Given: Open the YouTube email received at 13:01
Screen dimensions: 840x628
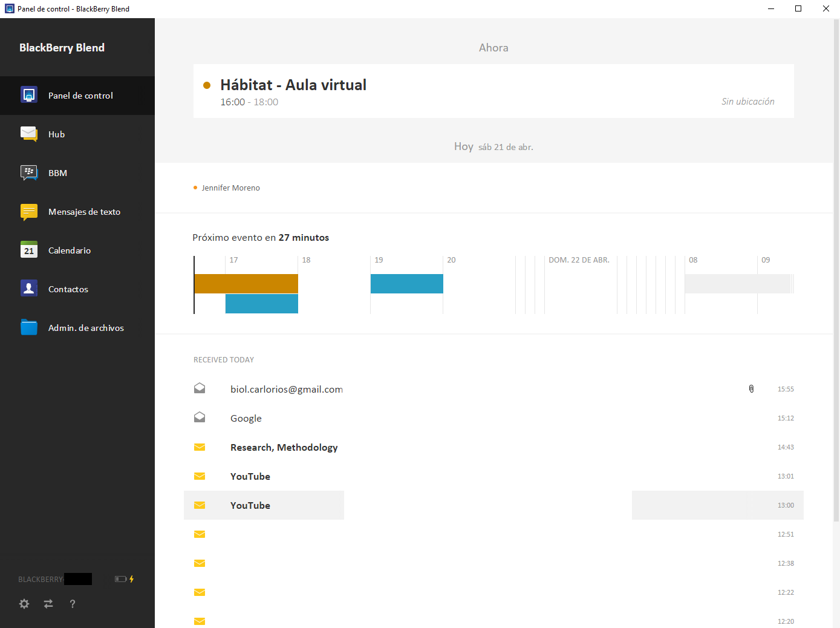Looking at the screenshot, I should 493,476.
